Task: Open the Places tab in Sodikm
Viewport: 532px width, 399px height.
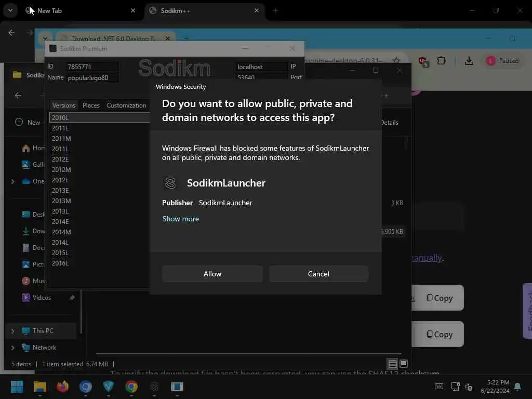Action: [x=91, y=105]
